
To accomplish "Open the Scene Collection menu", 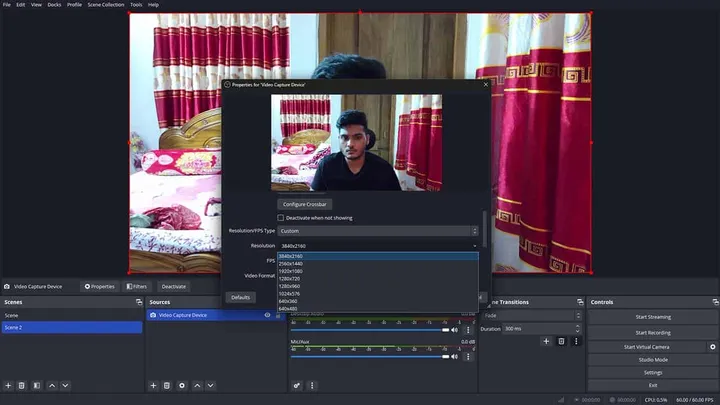I will click(x=106, y=5).
